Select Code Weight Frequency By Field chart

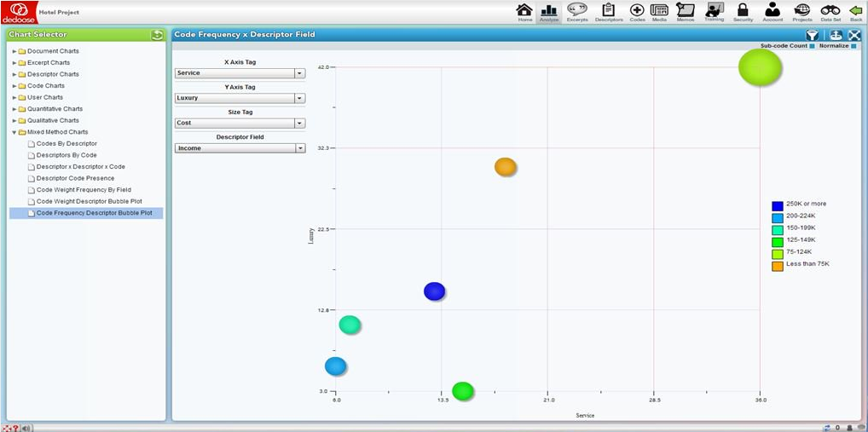tap(84, 190)
